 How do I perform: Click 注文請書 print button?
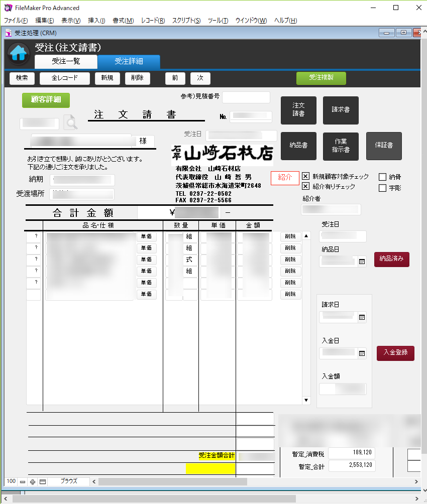pos(298,110)
